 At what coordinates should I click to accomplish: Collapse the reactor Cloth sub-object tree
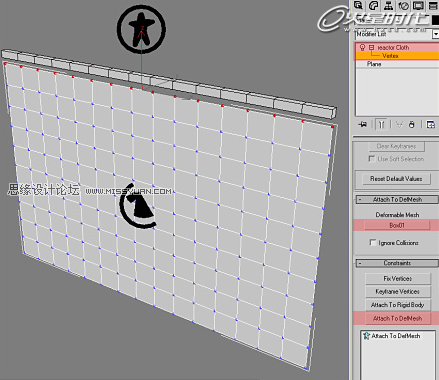click(371, 48)
